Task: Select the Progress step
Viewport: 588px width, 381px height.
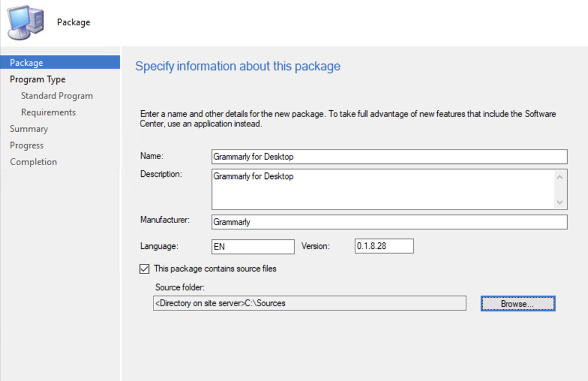Action: pos(27,145)
